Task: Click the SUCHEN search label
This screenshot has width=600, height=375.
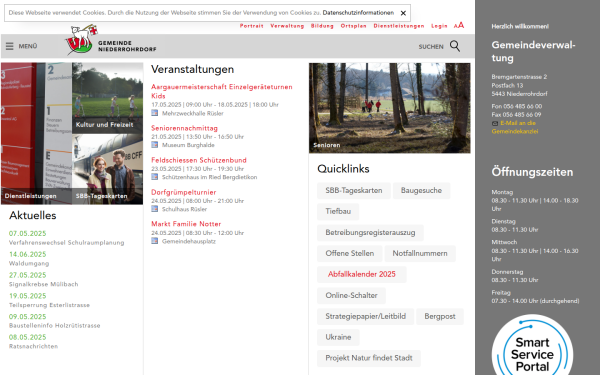Action: 431,47
